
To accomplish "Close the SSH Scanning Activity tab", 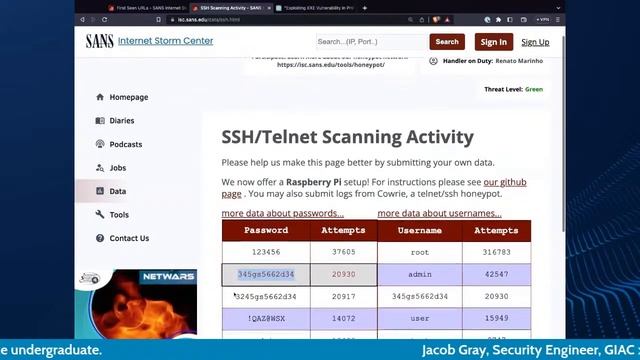I will click(269, 8).
